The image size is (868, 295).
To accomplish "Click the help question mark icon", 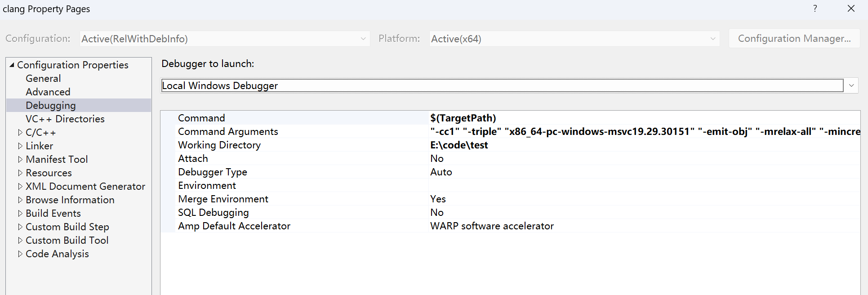I will (815, 9).
